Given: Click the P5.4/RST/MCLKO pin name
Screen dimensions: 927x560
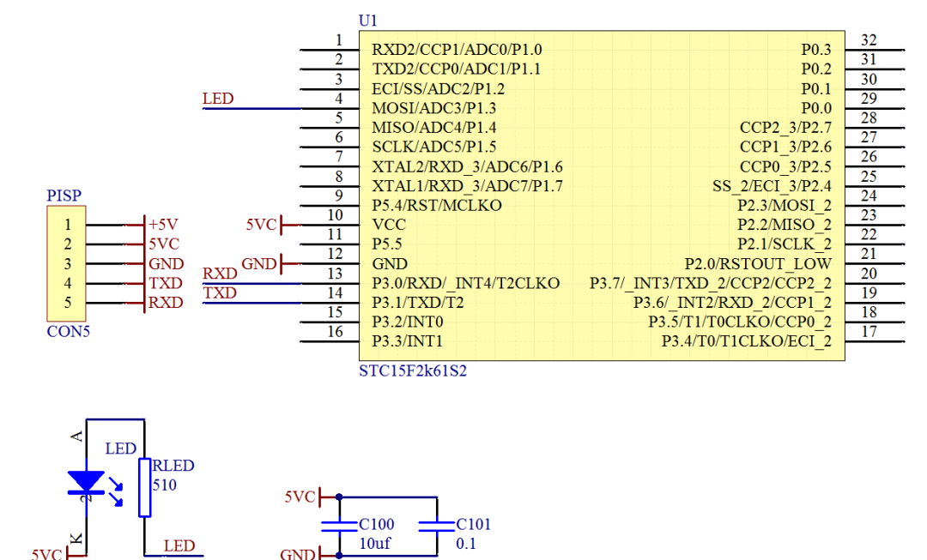Looking at the screenshot, I should click(x=437, y=205).
